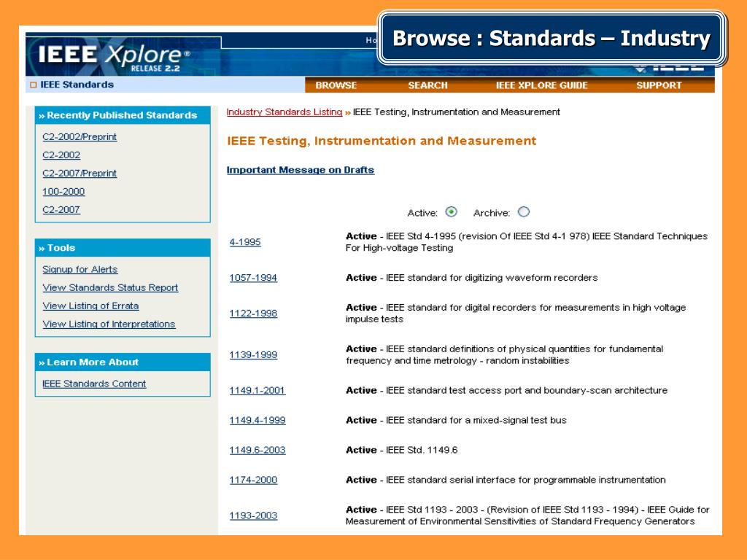Screen dimensions: 747x560
Task: Open View Listing of Errata
Action: click(90, 306)
